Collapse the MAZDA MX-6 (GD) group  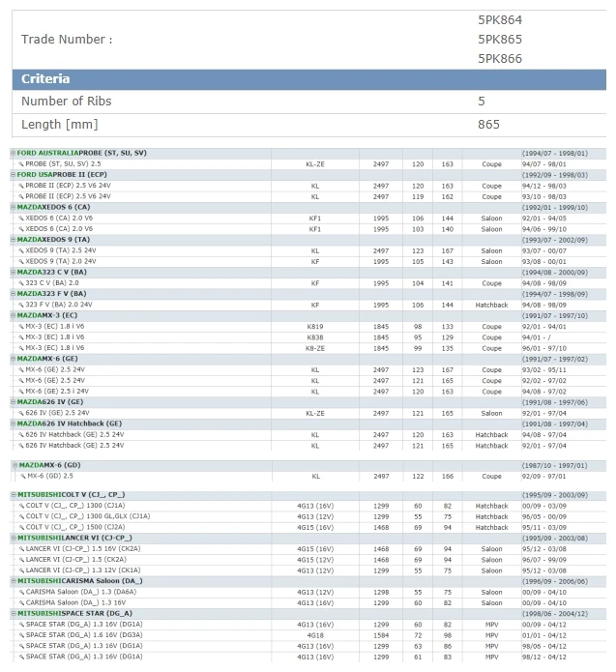pos(15,465)
